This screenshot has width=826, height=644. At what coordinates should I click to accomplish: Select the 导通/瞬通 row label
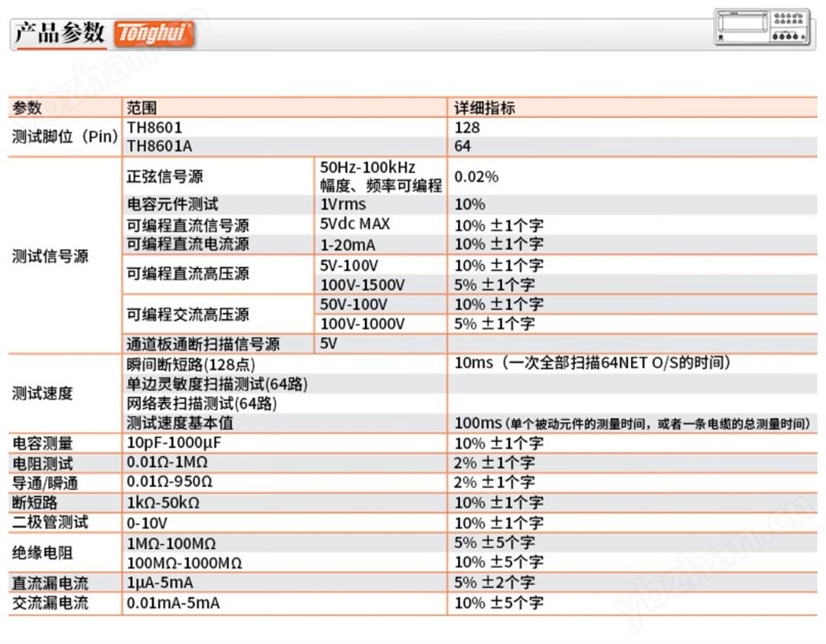click(45, 483)
